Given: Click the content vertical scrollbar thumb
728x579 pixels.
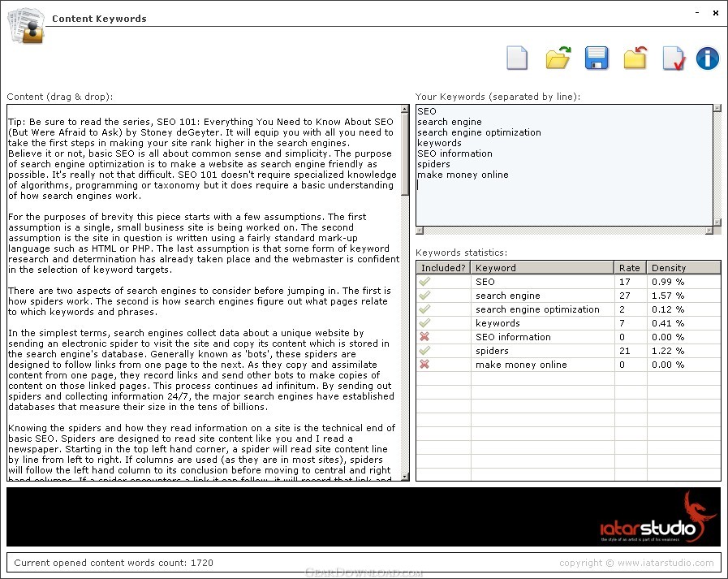Looking at the screenshot, I should coord(405,154).
